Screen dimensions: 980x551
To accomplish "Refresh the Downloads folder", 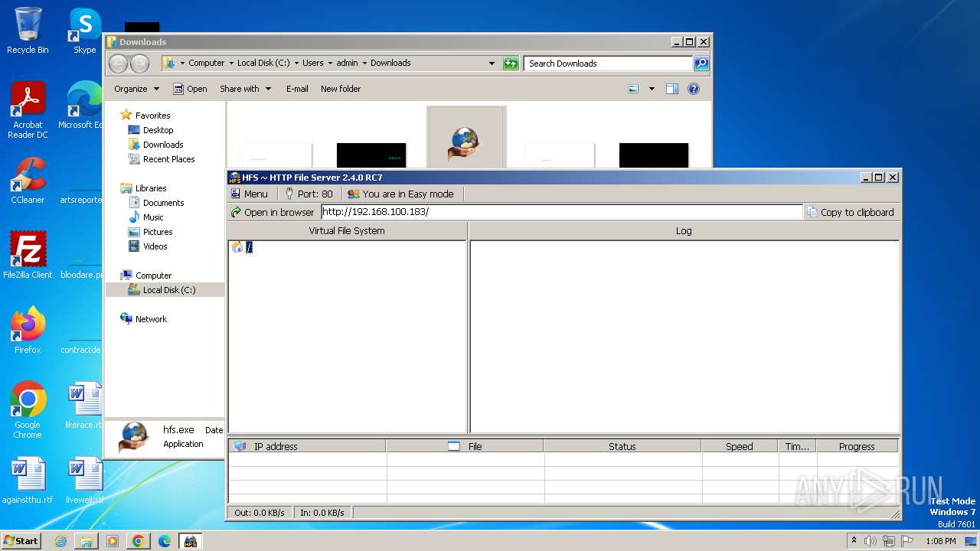I will click(511, 64).
